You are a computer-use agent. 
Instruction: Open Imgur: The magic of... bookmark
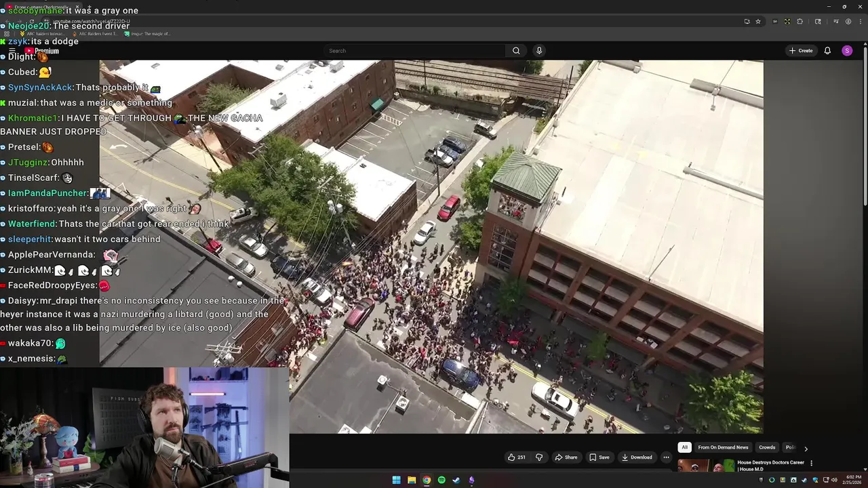pyautogui.click(x=147, y=34)
